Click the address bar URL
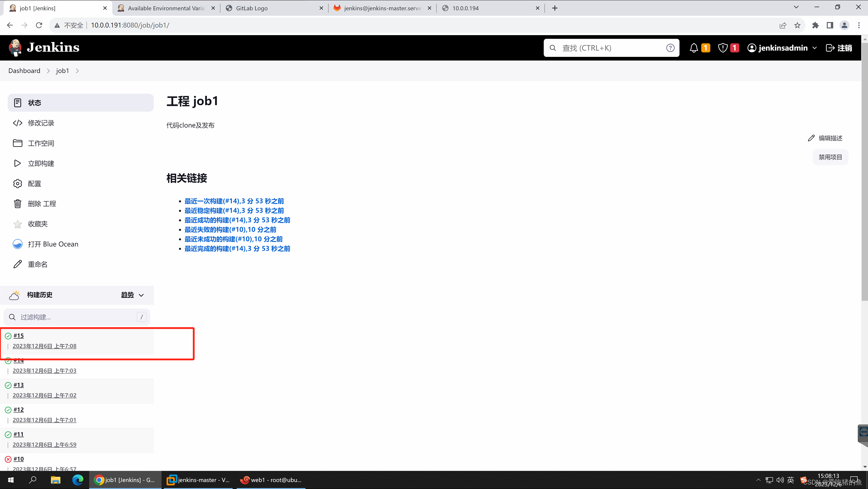Image resolution: width=868 pixels, height=489 pixels. (x=130, y=25)
